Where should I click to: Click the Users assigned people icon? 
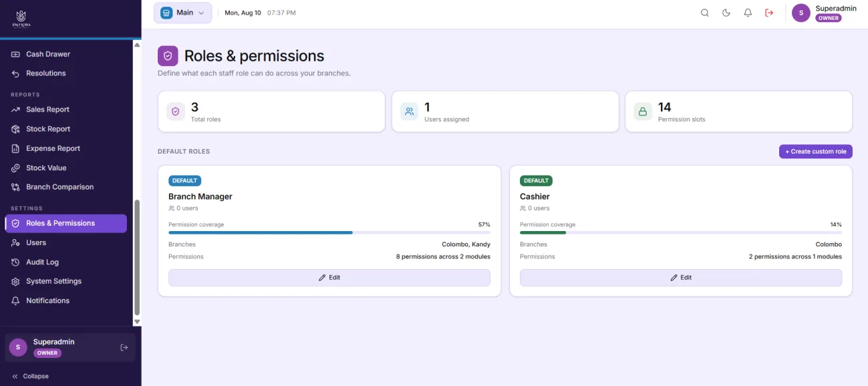(x=409, y=112)
